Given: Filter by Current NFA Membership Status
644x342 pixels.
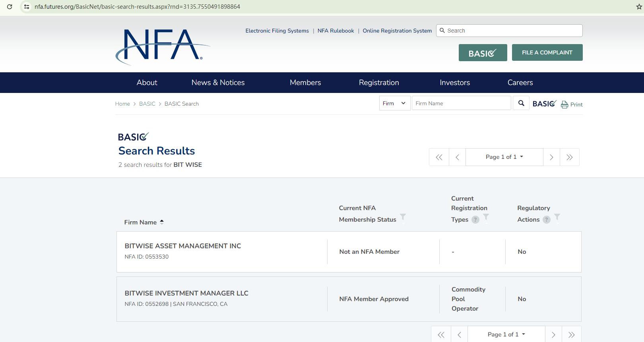Looking at the screenshot, I should [x=403, y=217].
